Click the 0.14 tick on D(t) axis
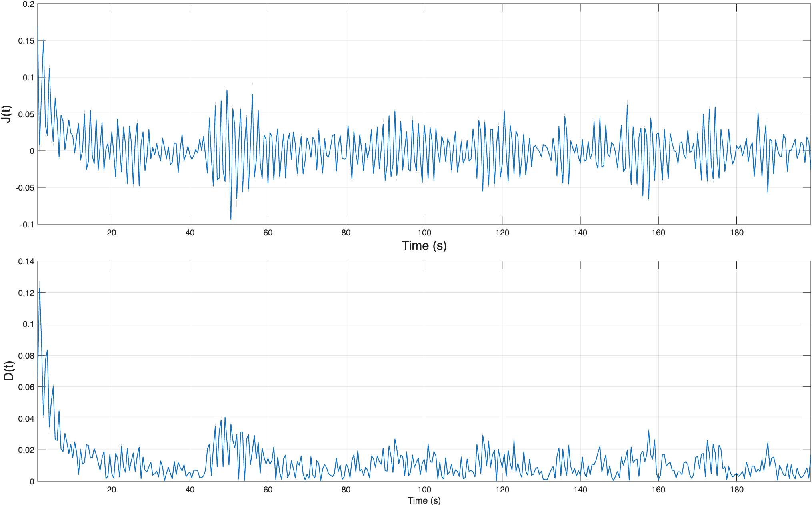This screenshot has width=812, height=506. tap(26, 262)
